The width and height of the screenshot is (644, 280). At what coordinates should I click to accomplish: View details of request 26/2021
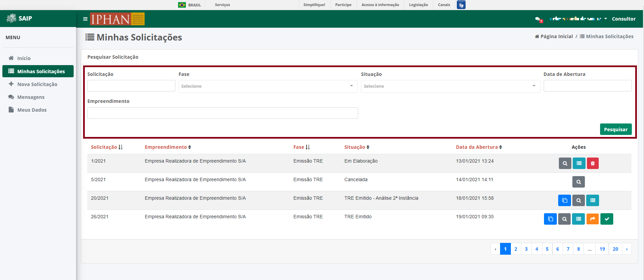click(x=564, y=219)
